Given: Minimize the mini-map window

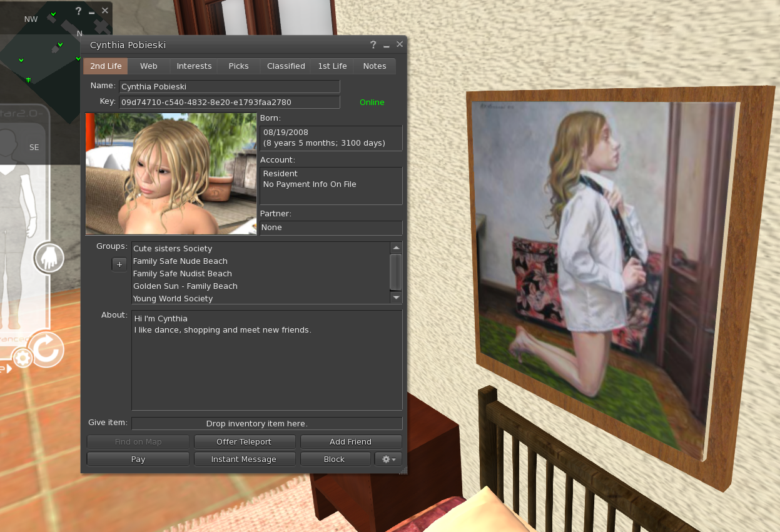Looking at the screenshot, I should (92, 12).
